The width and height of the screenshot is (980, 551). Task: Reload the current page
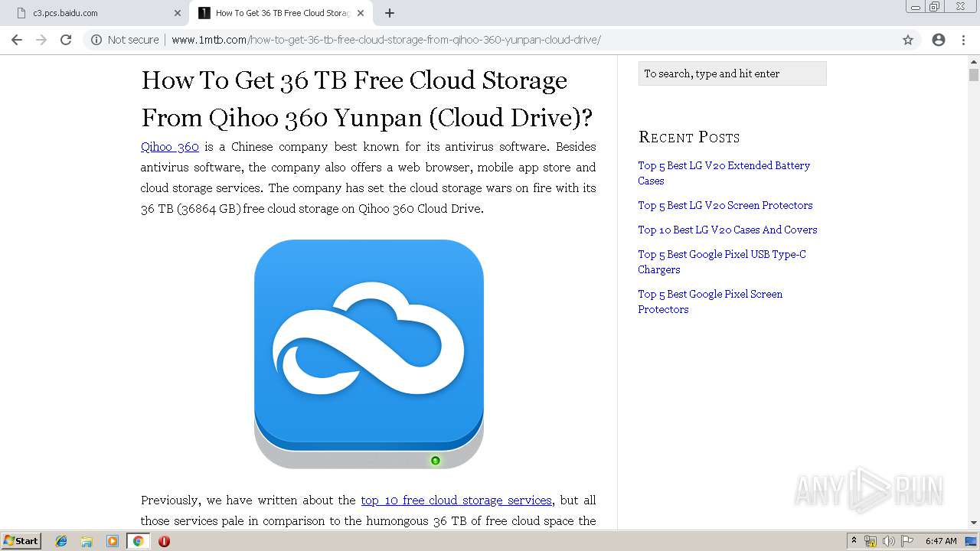[x=66, y=40]
